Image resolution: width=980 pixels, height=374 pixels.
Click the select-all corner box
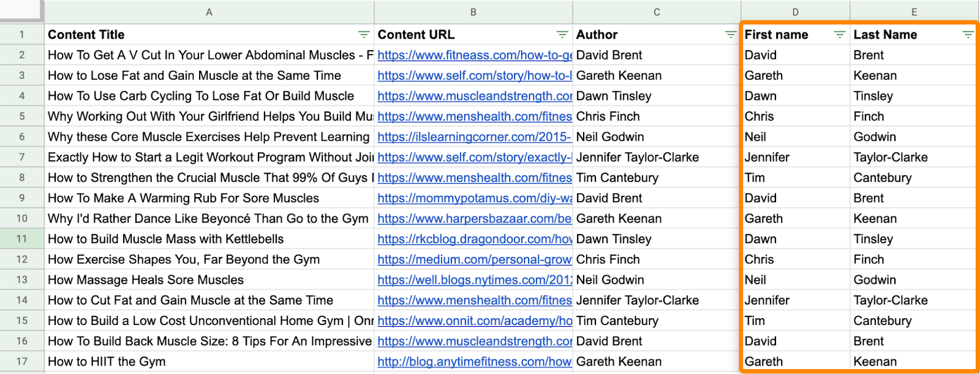tap(22, 11)
